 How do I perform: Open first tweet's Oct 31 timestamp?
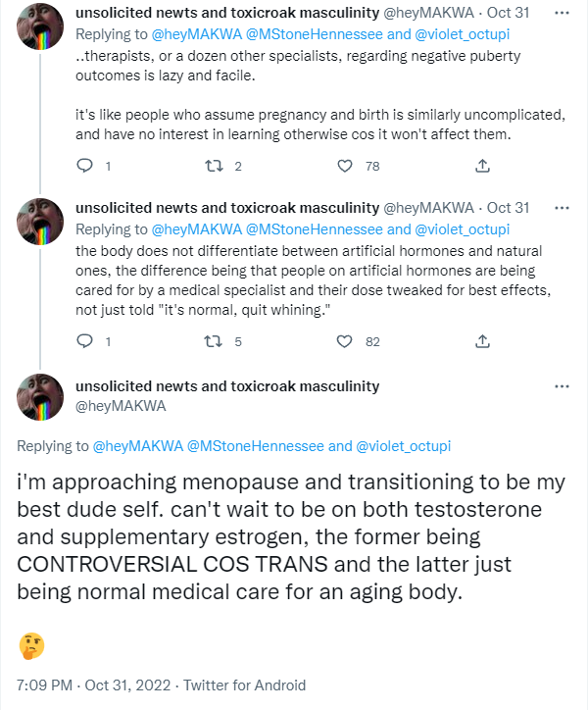pos(508,13)
